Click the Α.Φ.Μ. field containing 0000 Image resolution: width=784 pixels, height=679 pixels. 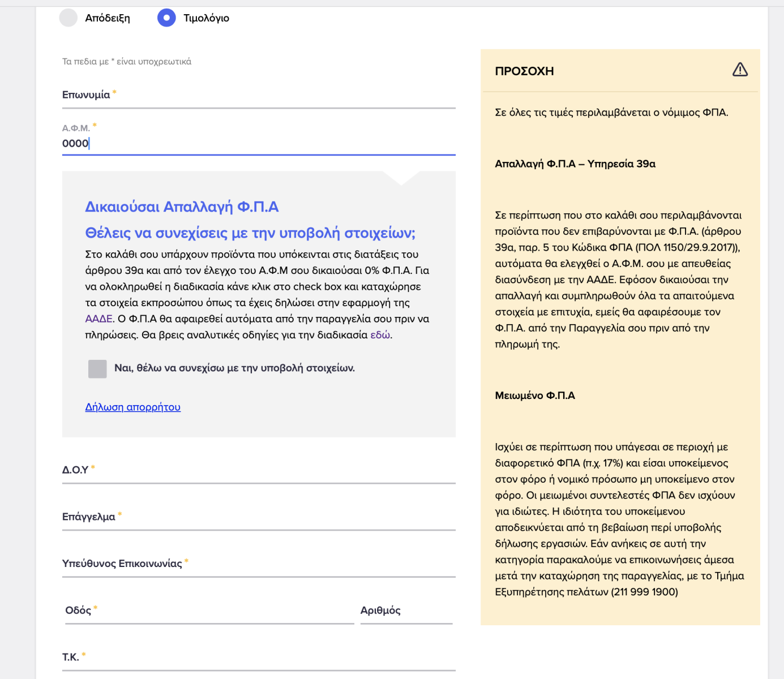(x=259, y=144)
